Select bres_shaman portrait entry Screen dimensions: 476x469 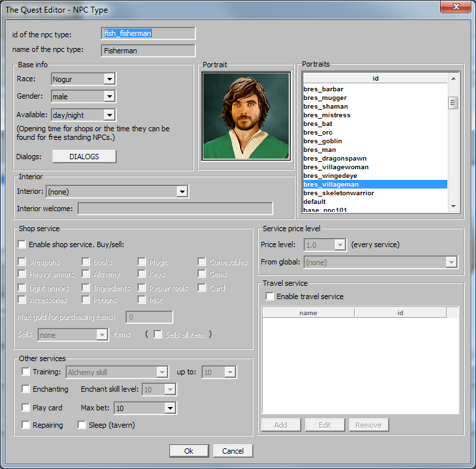pos(325,107)
